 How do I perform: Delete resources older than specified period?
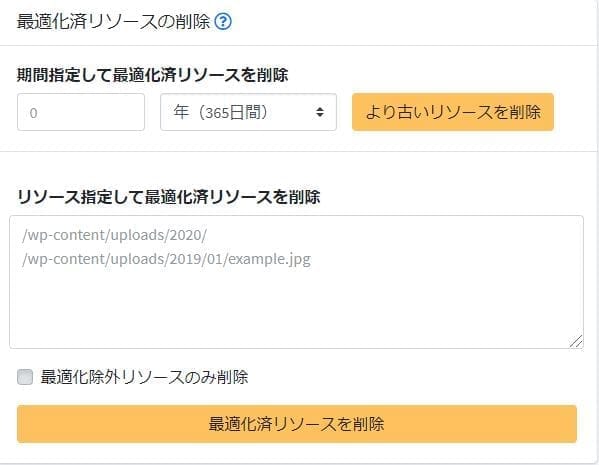[x=453, y=112]
